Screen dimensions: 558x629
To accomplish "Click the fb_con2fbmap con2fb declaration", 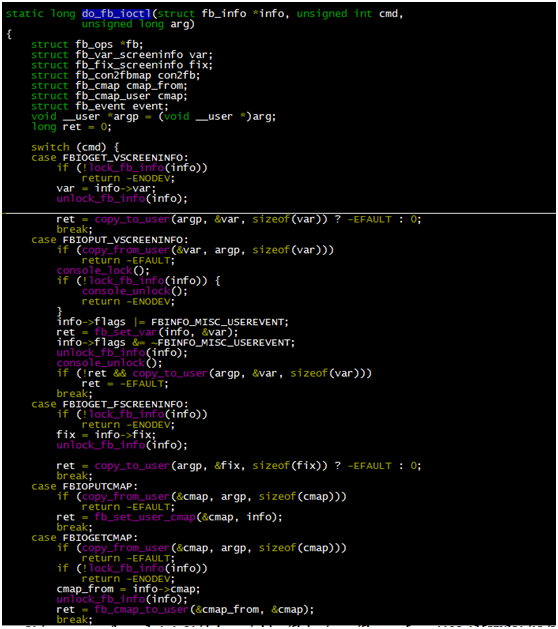I will click(x=116, y=75).
